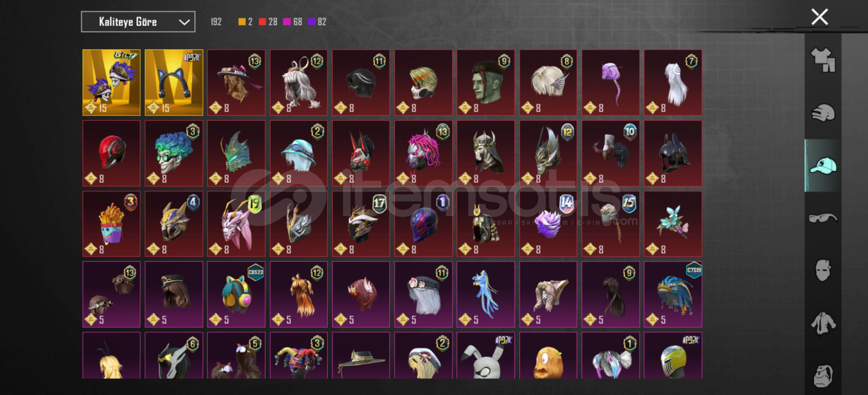Open the jacket category in sidebar

tap(823, 323)
